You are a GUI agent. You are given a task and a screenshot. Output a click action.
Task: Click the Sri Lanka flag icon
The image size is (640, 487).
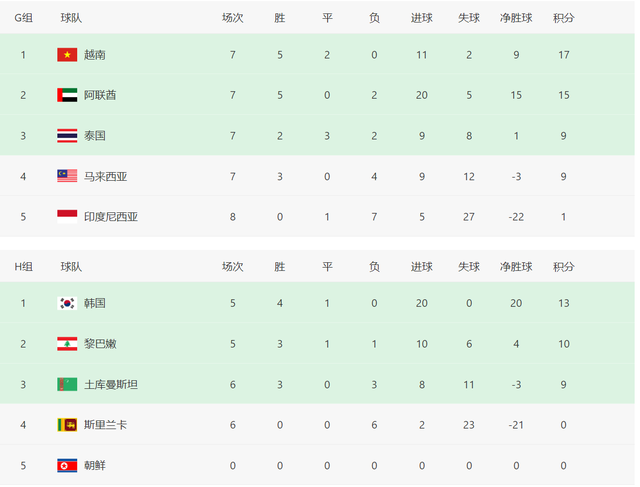tap(67, 425)
